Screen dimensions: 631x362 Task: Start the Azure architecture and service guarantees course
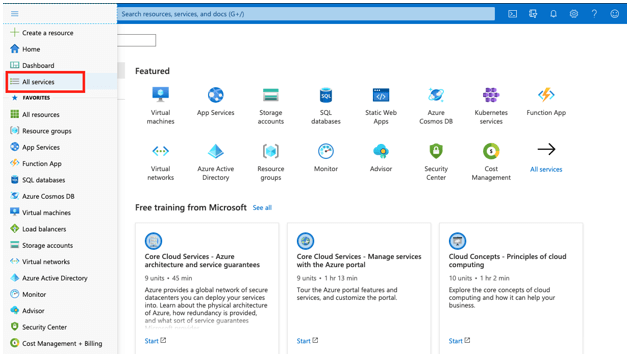tap(155, 341)
